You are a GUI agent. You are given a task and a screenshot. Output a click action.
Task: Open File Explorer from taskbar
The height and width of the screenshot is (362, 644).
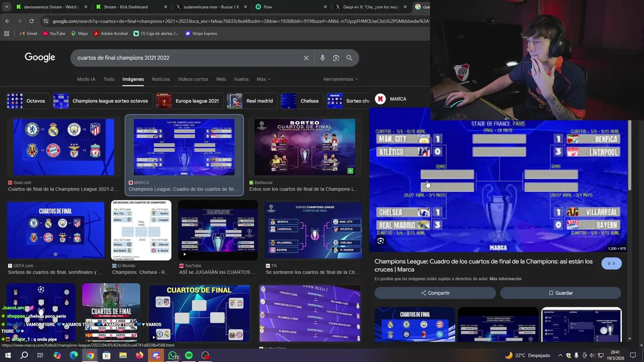123,355
